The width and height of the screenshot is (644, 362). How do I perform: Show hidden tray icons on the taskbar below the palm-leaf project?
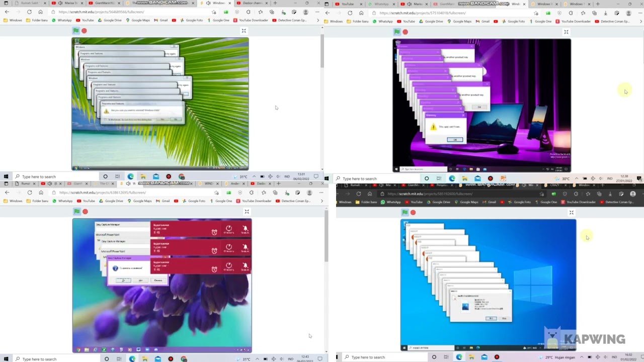(254, 176)
